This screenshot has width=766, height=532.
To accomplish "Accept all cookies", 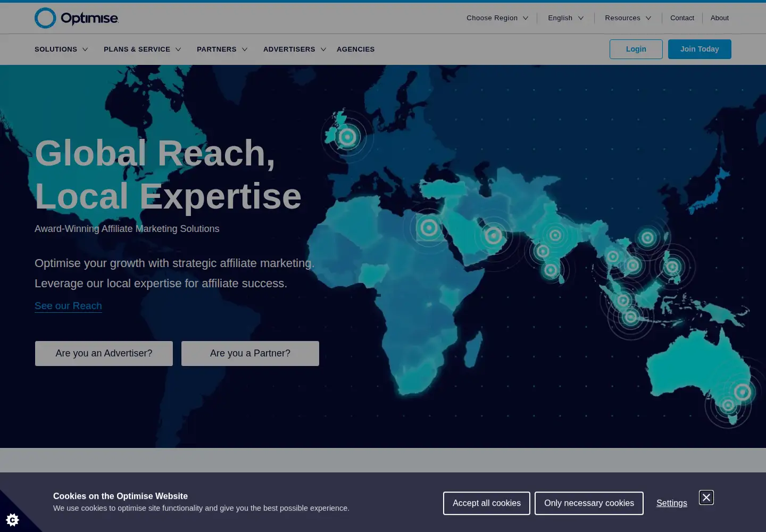I will 487,503.
